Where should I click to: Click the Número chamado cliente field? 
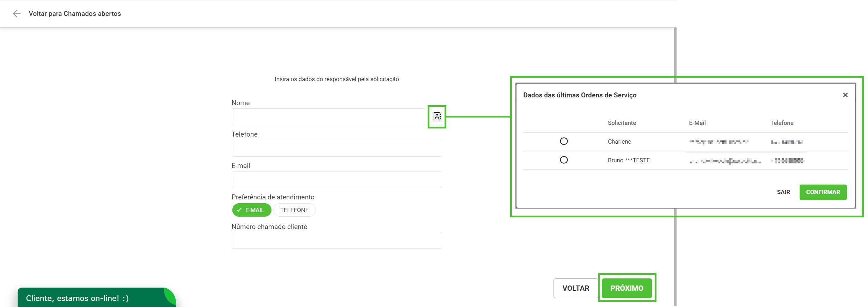tap(337, 240)
